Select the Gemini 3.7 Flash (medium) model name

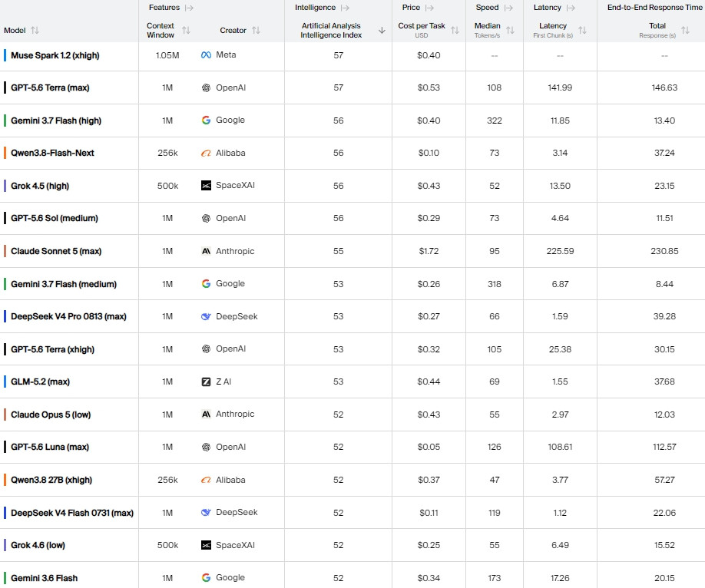coord(64,284)
